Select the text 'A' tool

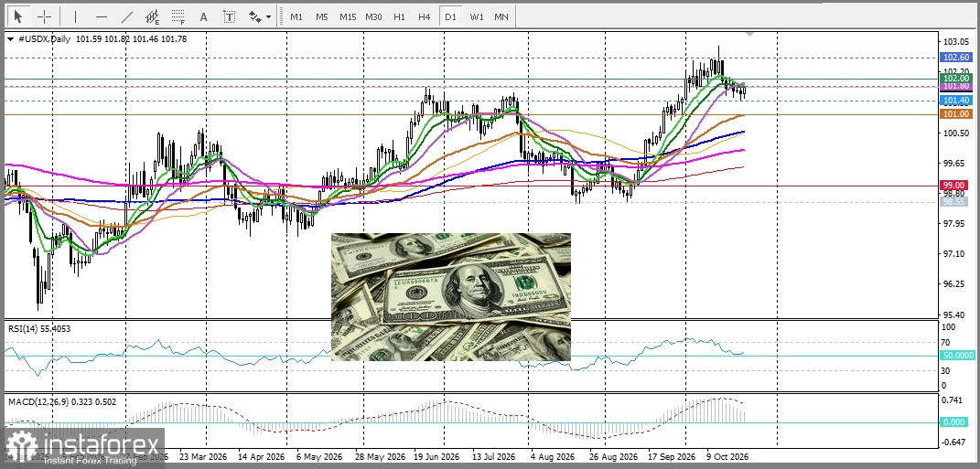203,16
